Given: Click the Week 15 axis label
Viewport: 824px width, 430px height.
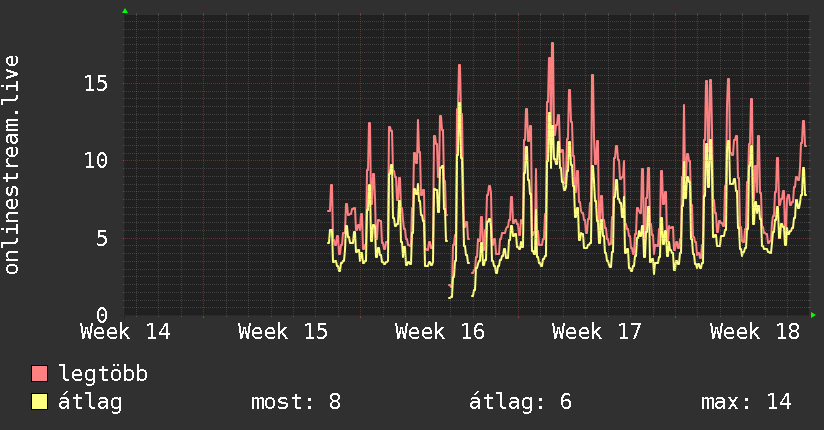Looking at the screenshot, I should 282,332.
